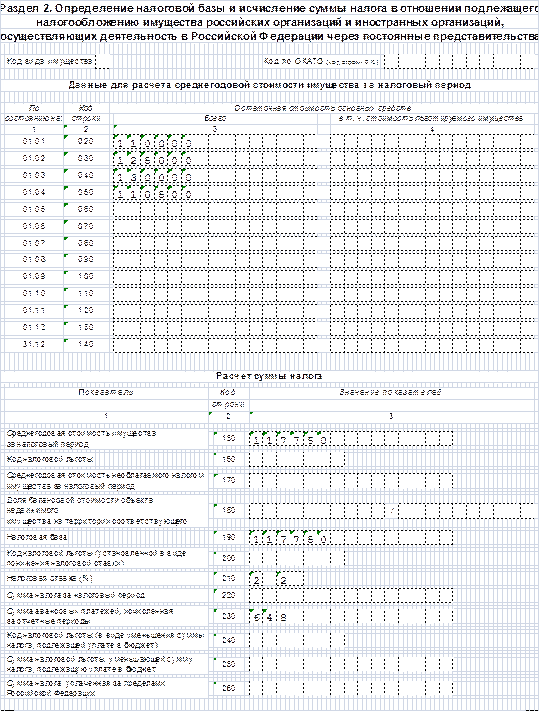540x712 pixels.
Task: Select row code 050 cell
Action: click(86, 192)
